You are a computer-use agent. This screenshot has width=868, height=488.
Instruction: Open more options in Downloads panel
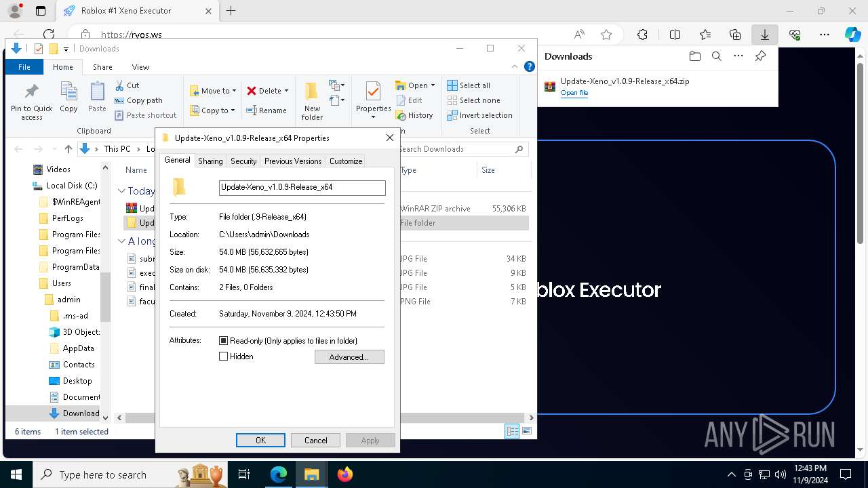click(x=738, y=56)
